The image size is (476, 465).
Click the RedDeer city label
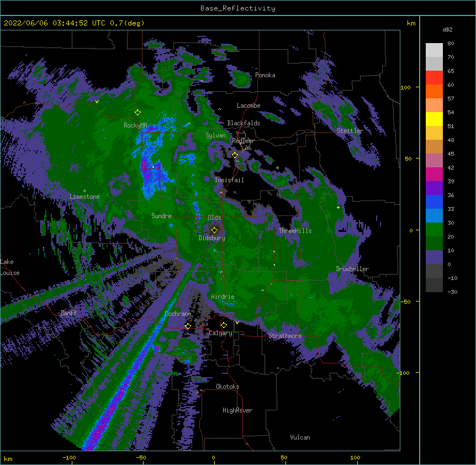click(243, 141)
